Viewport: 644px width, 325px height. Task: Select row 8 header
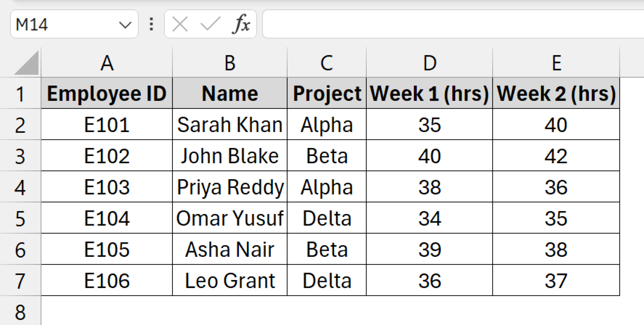tap(20, 311)
